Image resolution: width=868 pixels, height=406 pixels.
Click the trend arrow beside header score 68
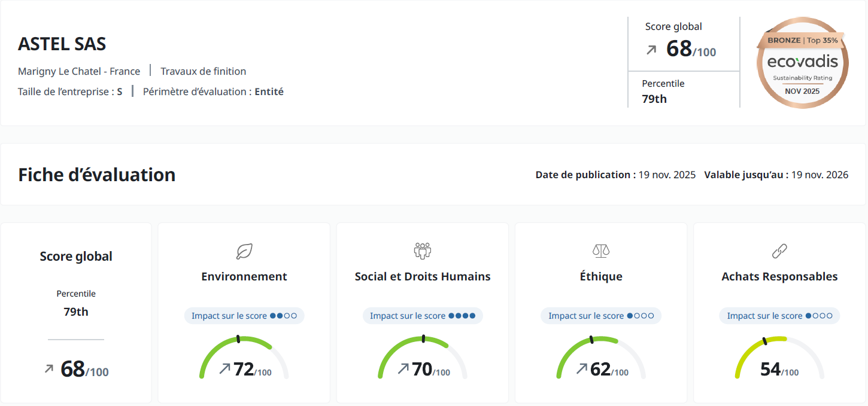(x=651, y=50)
